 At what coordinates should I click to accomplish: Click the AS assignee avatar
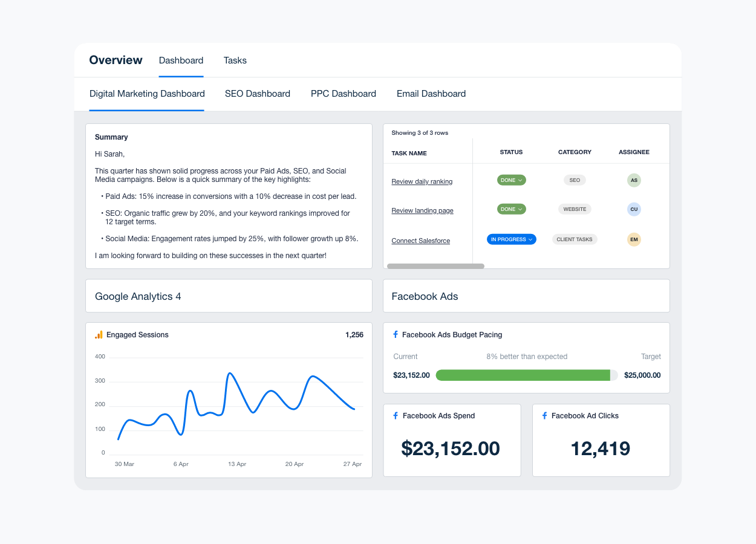(x=634, y=180)
